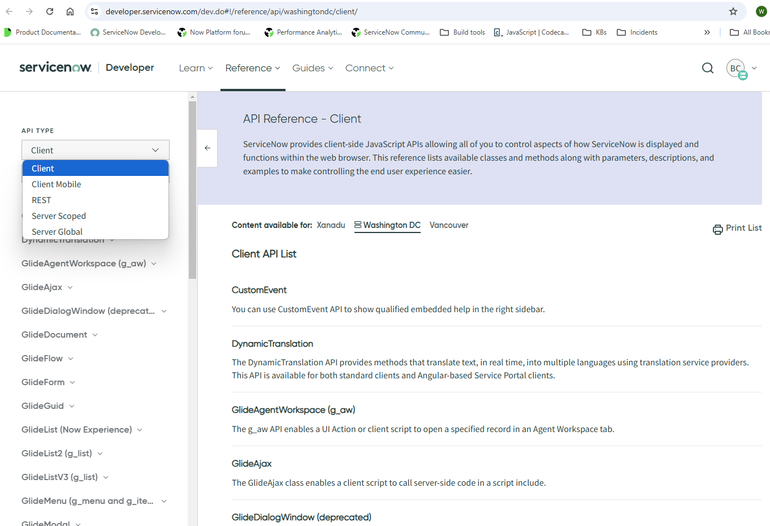Click the ServiceNow logo

tap(55, 67)
